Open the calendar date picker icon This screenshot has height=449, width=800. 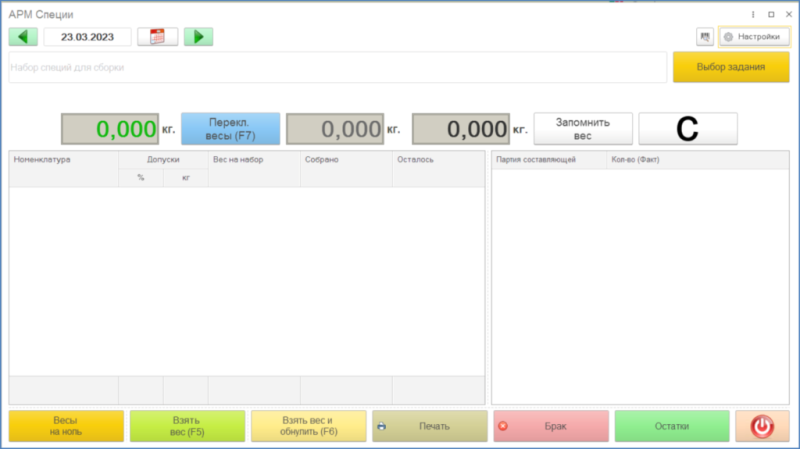pyautogui.click(x=158, y=37)
